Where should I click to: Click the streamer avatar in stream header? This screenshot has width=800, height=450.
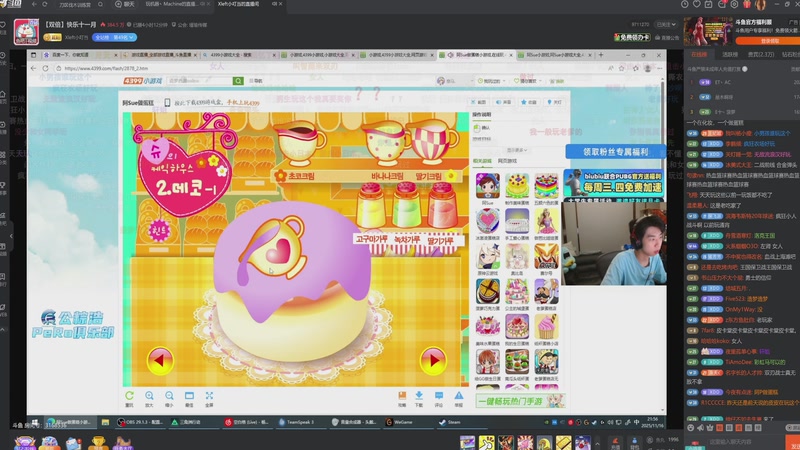pyautogui.click(x=26, y=32)
